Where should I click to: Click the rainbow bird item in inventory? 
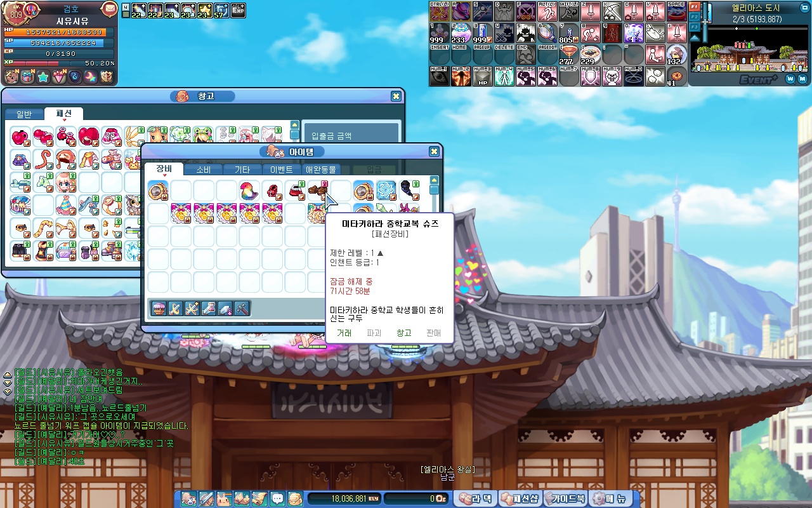(x=249, y=190)
